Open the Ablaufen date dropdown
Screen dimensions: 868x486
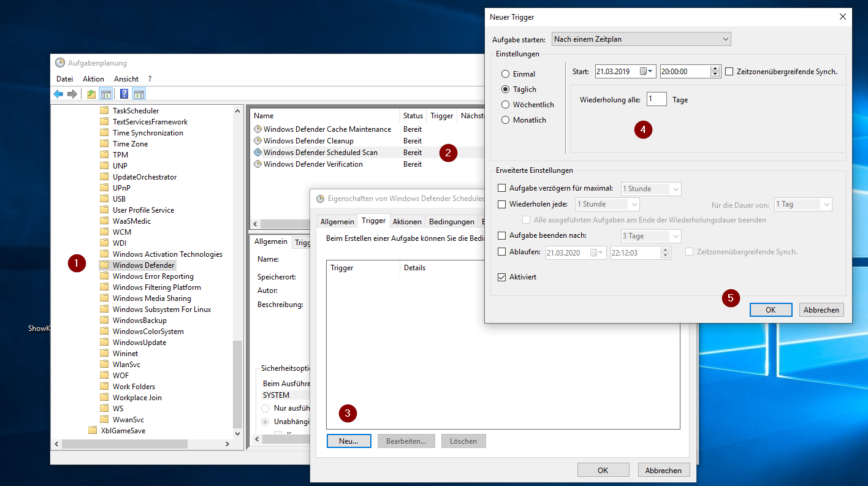[x=596, y=252]
